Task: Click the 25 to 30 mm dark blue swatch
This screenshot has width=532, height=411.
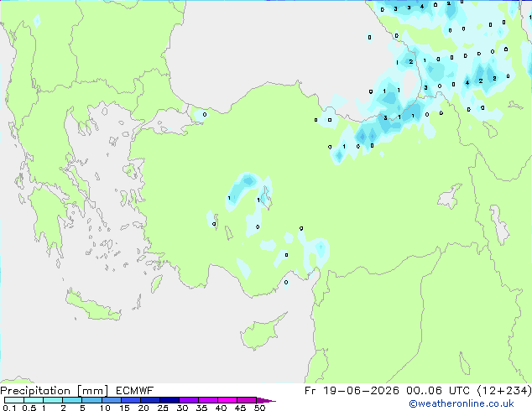Action: (170, 400)
